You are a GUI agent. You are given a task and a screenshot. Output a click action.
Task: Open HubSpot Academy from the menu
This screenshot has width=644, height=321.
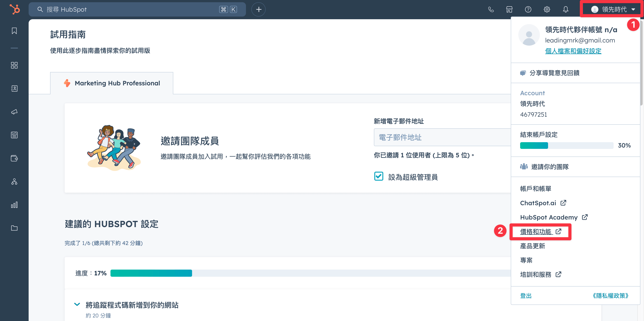pos(554,217)
